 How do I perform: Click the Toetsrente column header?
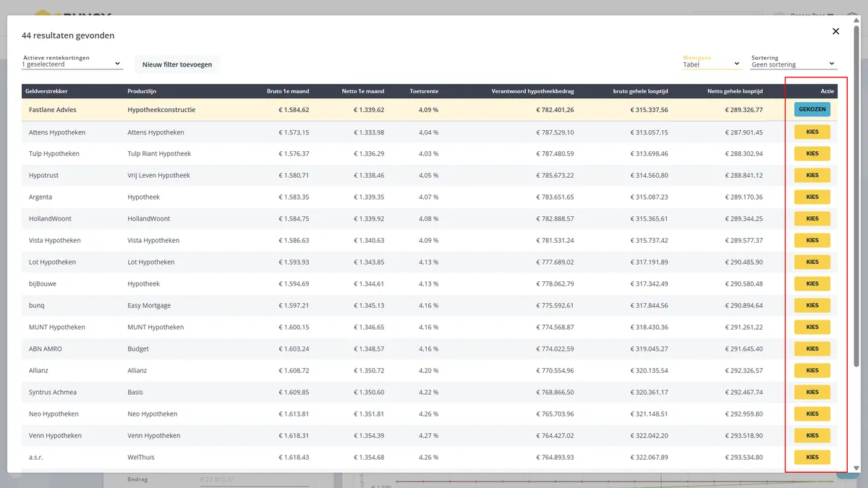pyautogui.click(x=424, y=91)
